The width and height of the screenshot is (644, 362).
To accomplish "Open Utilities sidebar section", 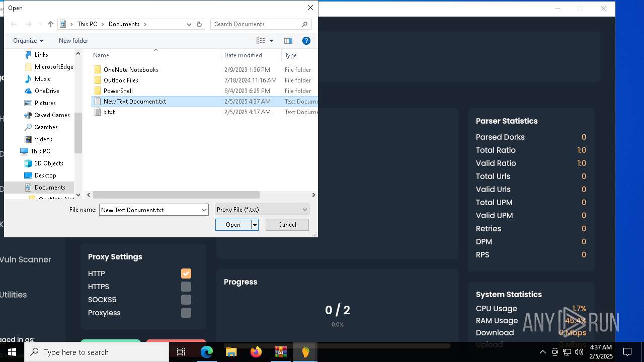I will 14,295.
